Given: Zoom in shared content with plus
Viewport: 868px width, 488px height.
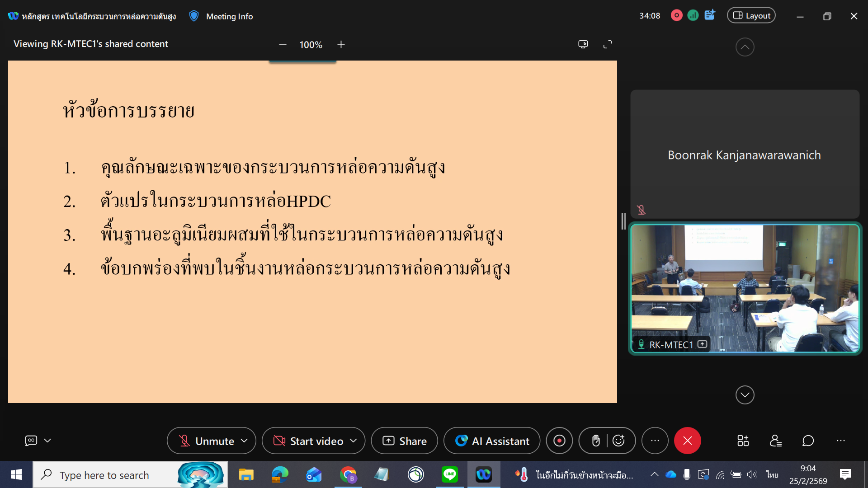Looking at the screenshot, I should 341,44.
